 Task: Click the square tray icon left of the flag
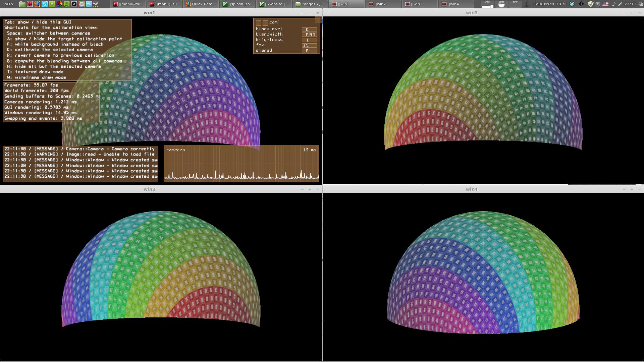coord(597,4)
